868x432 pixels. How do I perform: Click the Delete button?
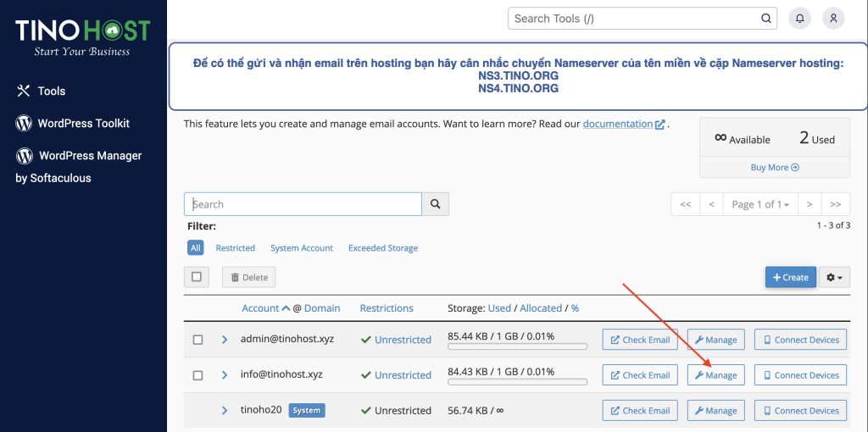(x=248, y=277)
